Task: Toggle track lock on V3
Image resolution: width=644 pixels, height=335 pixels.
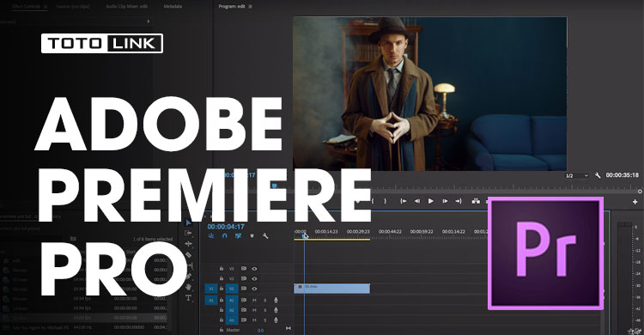Action: pos(222,269)
